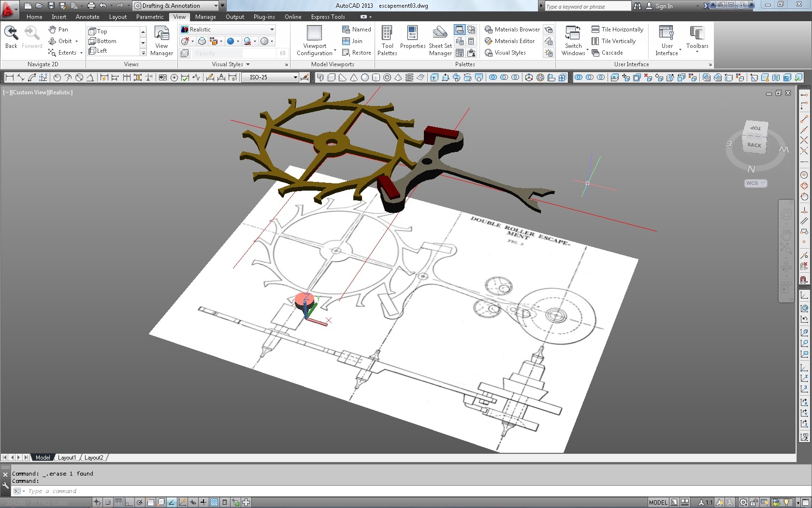Click Back in Navigate 2D
812x508 pixels.
pyautogui.click(x=11, y=38)
